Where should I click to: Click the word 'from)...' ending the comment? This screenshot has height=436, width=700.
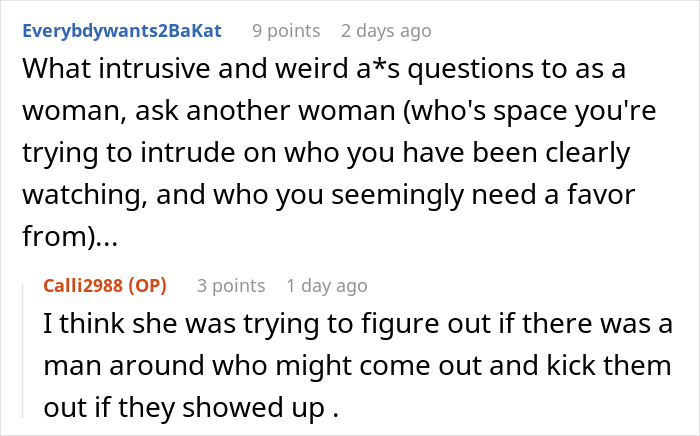70,236
